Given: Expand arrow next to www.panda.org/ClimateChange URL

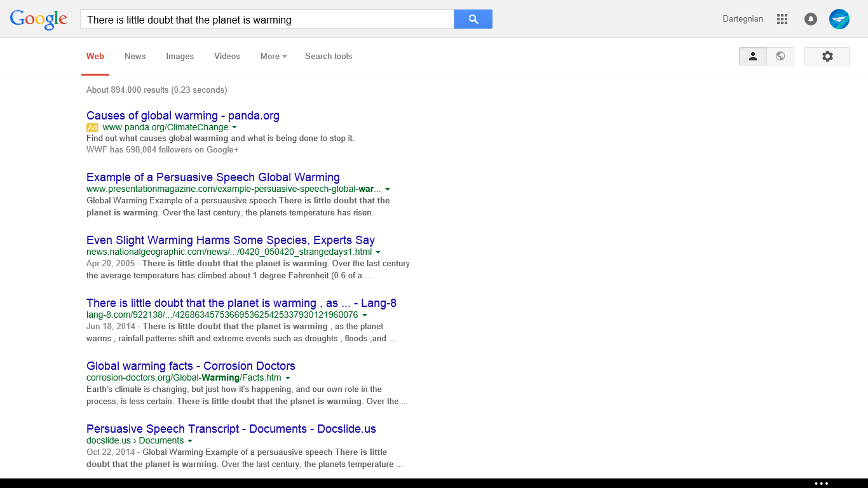Looking at the screenshot, I should point(234,128).
